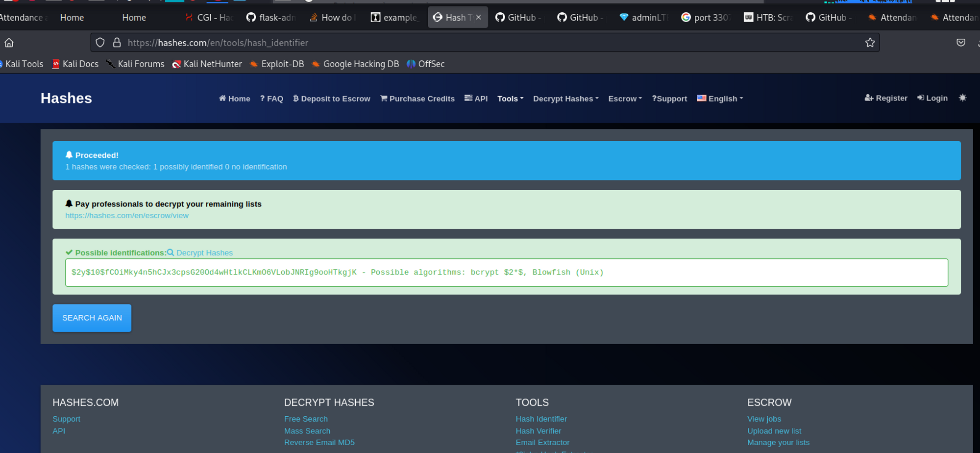Open the Reverse Email MD5 footer link
Screen dimensions: 980x453
(319, 442)
